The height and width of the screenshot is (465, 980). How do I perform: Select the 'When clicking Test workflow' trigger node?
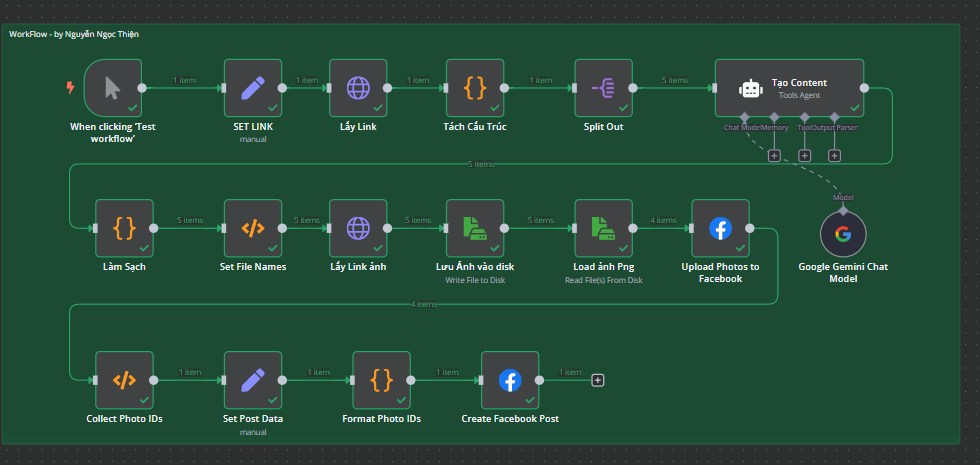pyautogui.click(x=112, y=88)
